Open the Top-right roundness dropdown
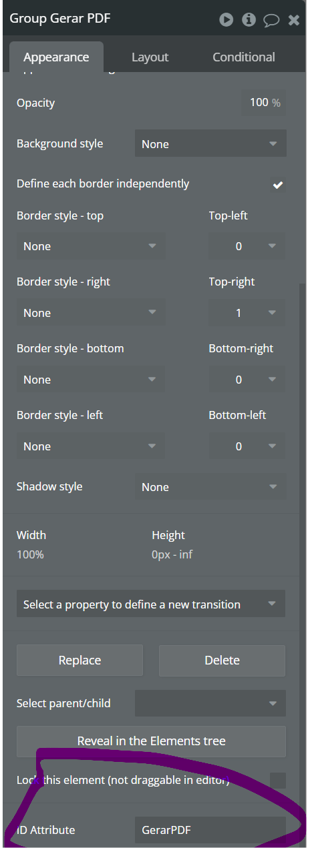 tap(247, 313)
